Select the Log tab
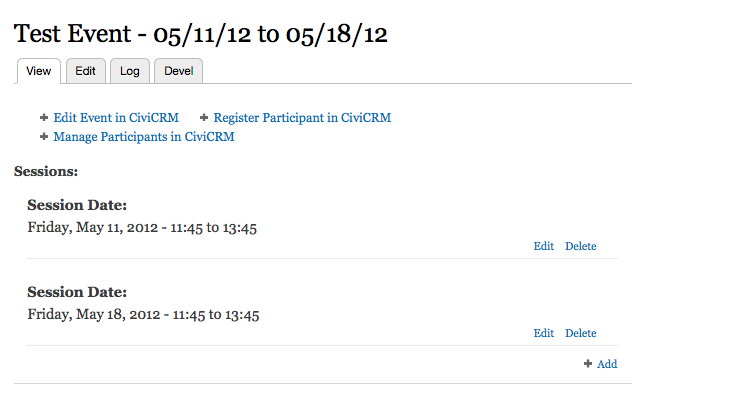740x405 pixels. click(x=130, y=71)
